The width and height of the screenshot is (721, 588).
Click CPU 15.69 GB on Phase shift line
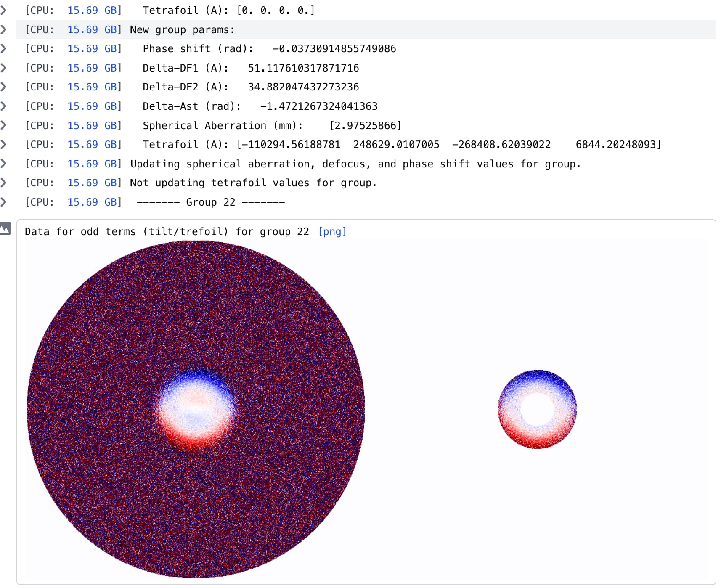(x=73, y=49)
